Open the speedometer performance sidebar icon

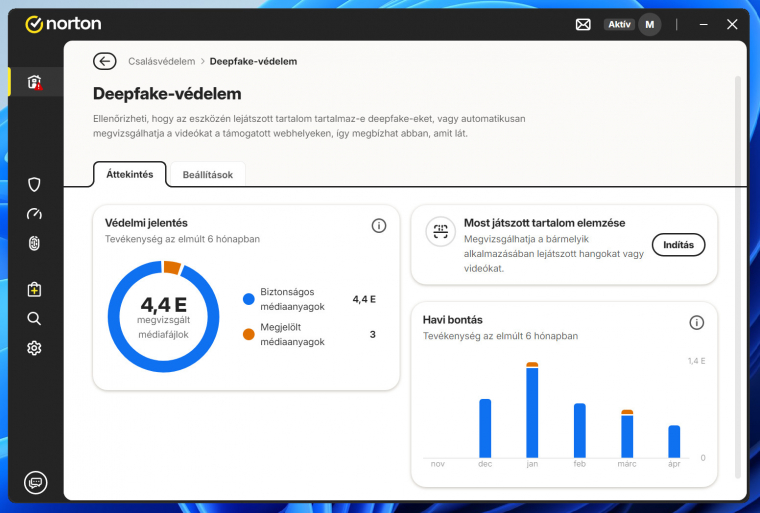pyautogui.click(x=34, y=214)
